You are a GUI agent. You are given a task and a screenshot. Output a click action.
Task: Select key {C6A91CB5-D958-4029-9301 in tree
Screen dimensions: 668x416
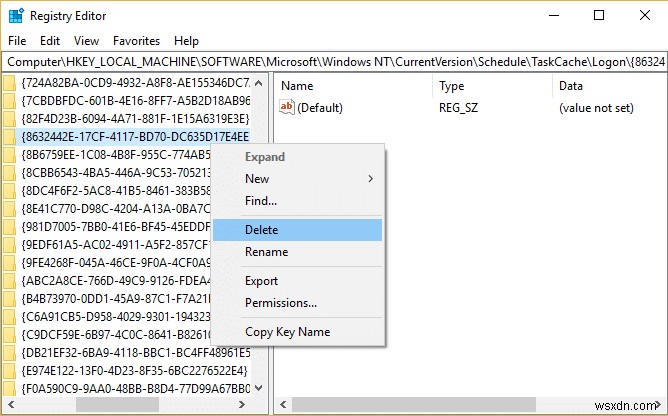pos(115,317)
